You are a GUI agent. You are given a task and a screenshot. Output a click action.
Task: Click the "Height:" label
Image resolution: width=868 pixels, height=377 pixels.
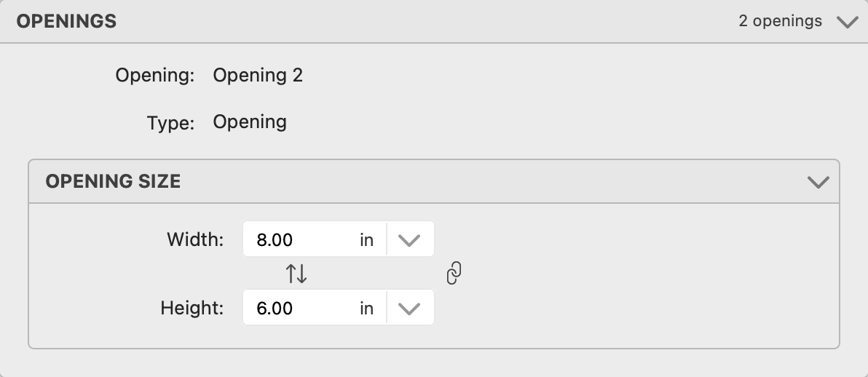point(192,309)
